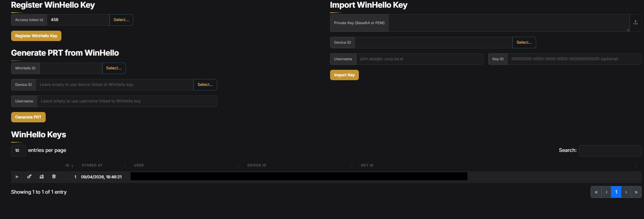Select page 1 in pagination
Image resolution: width=644 pixels, height=219 pixels.
(x=616, y=192)
